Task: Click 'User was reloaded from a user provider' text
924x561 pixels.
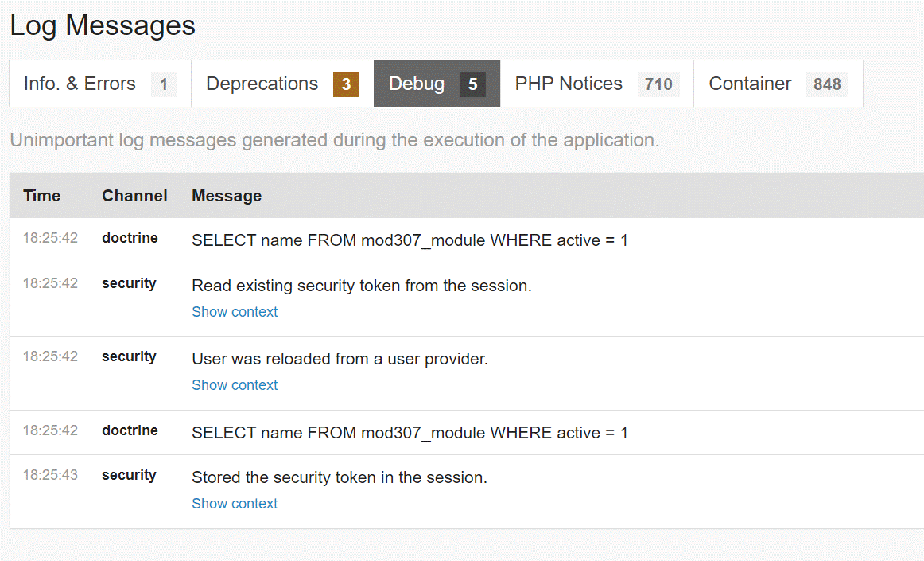Action: [340, 359]
